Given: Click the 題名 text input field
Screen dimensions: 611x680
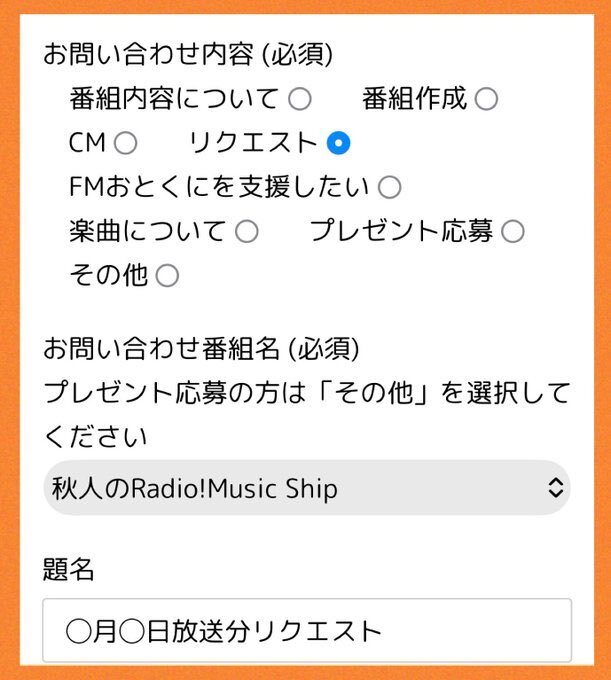Looking at the screenshot, I should tap(307, 631).
